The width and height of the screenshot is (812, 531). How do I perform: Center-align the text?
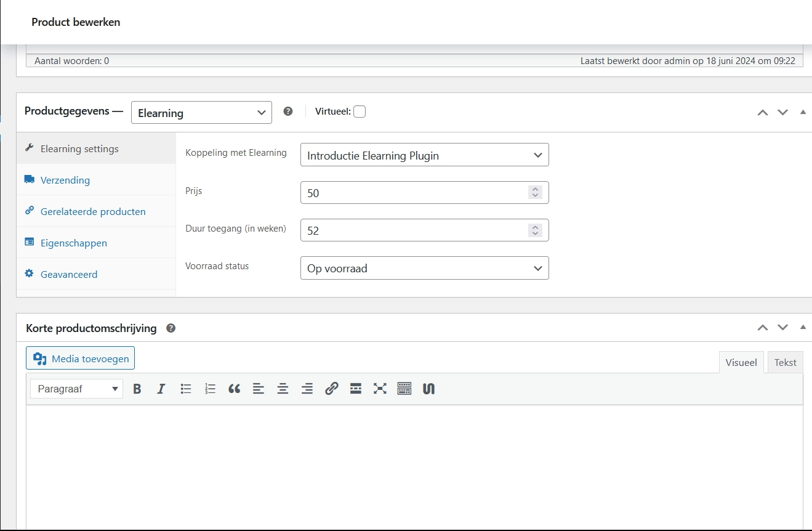[283, 389]
